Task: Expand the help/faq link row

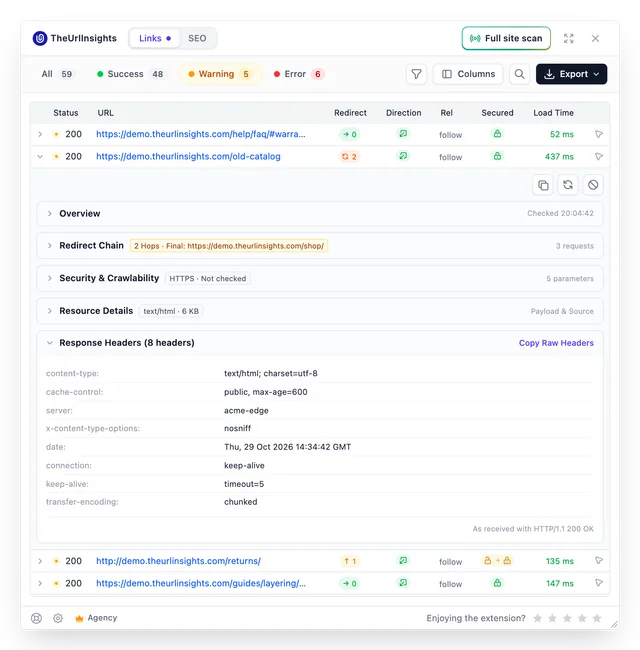Action: tap(40, 134)
